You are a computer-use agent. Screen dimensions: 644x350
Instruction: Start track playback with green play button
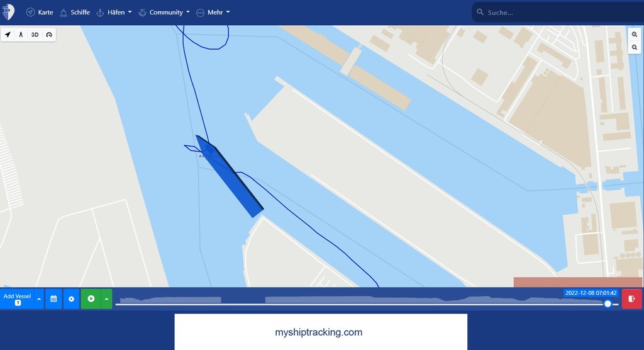pos(91,298)
